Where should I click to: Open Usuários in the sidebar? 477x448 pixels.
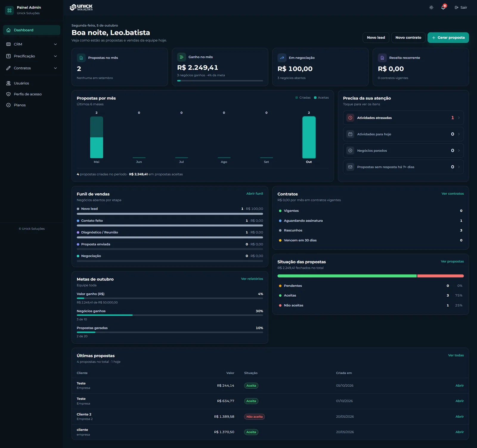tap(32, 83)
